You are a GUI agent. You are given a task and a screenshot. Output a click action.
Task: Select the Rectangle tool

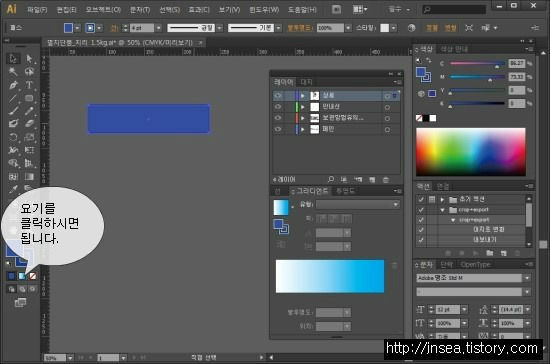pyautogui.click(x=29, y=98)
